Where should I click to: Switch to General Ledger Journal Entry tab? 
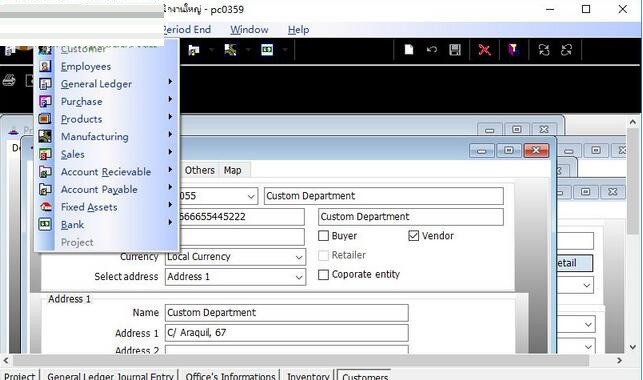[110, 375]
